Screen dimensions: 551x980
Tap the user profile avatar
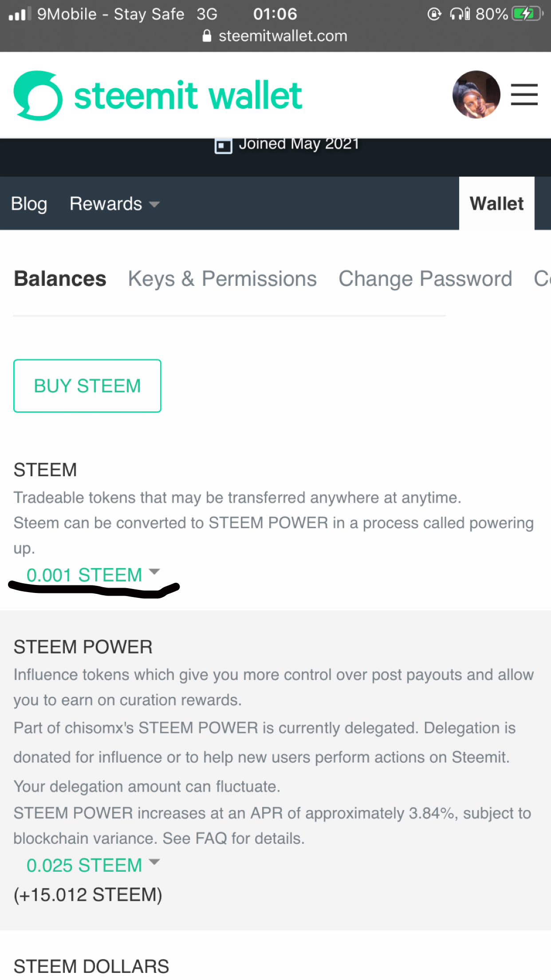tap(476, 95)
